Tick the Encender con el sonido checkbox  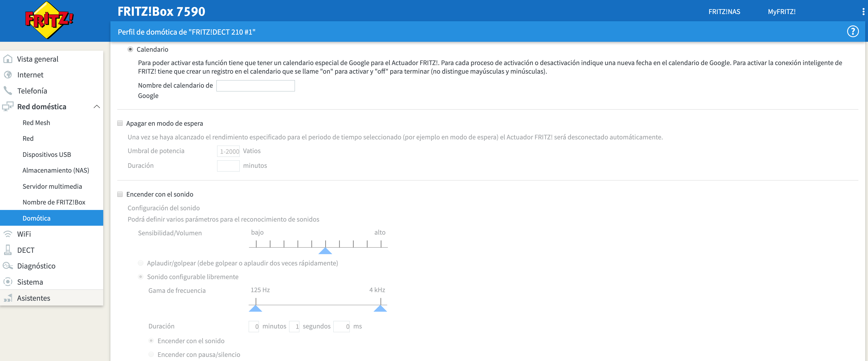pos(120,194)
